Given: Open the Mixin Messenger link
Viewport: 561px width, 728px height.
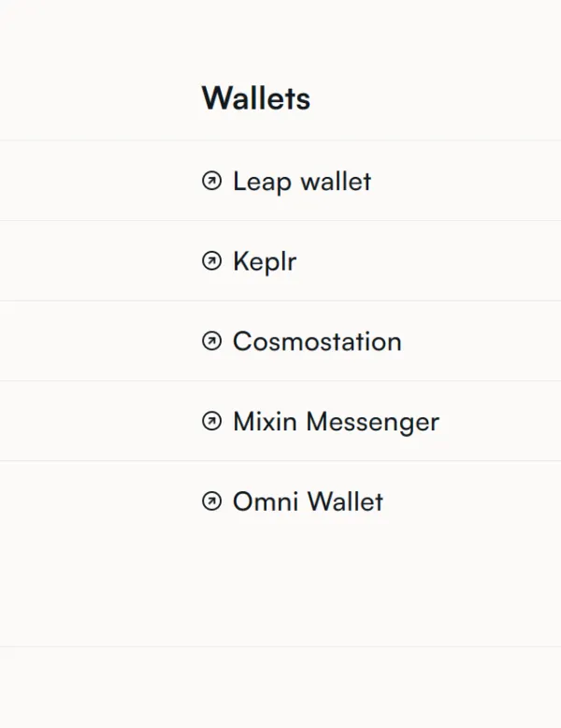Looking at the screenshot, I should tap(336, 421).
